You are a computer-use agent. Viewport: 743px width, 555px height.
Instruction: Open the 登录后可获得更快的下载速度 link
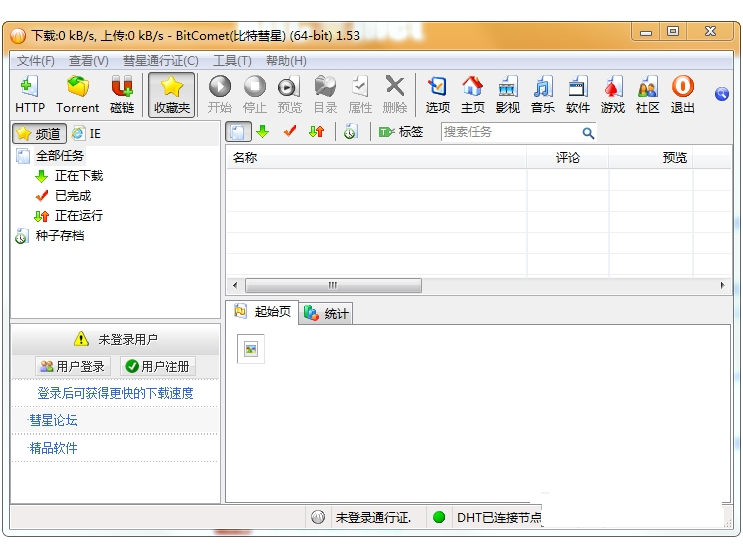point(115,393)
